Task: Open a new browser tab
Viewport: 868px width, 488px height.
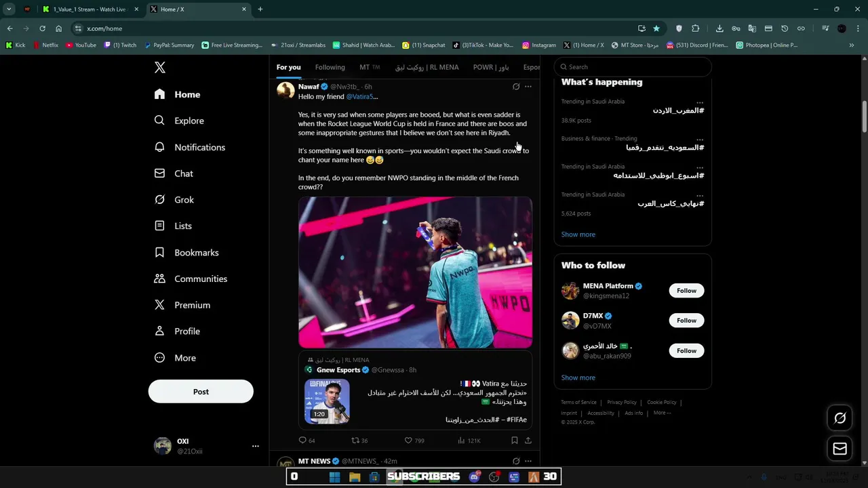Action: click(x=260, y=9)
